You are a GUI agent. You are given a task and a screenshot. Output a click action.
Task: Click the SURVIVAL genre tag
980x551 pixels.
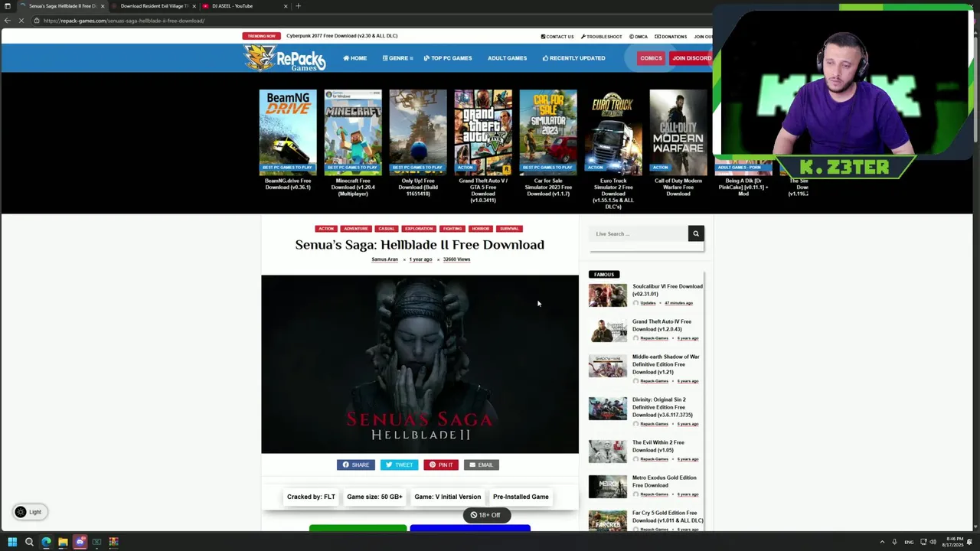[509, 229]
